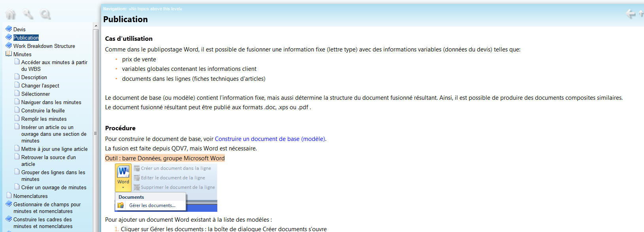Go back using the left arrow icon
Screen dimensions: 644x232
click(x=631, y=14)
